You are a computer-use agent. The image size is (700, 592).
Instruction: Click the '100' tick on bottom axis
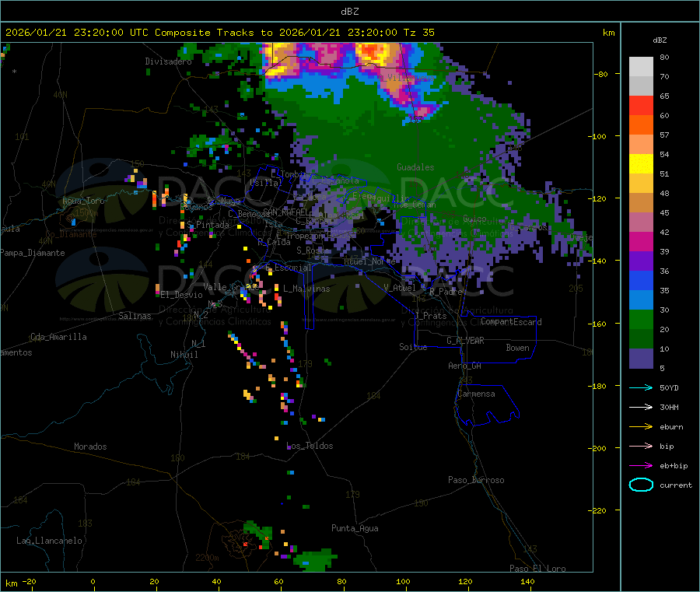[x=403, y=581]
